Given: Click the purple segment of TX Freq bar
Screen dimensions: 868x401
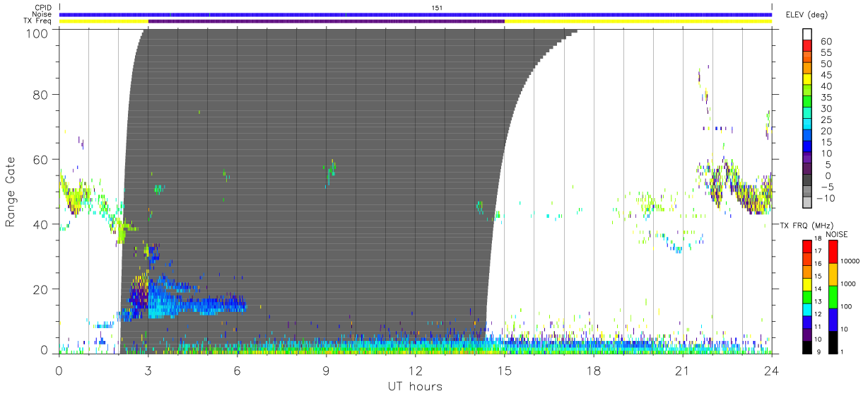Looking at the screenshot, I should (x=326, y=21).
